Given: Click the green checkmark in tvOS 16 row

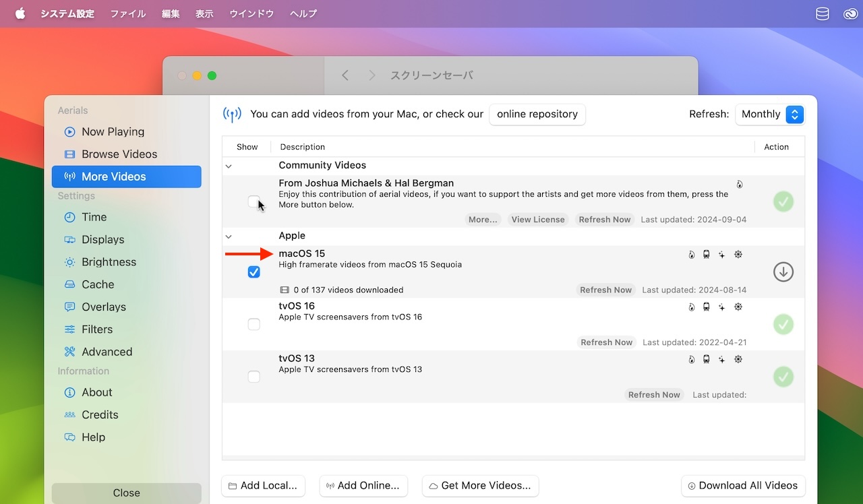Looking at the screenshot, I should pyautogui.click(x=783, y=324).
